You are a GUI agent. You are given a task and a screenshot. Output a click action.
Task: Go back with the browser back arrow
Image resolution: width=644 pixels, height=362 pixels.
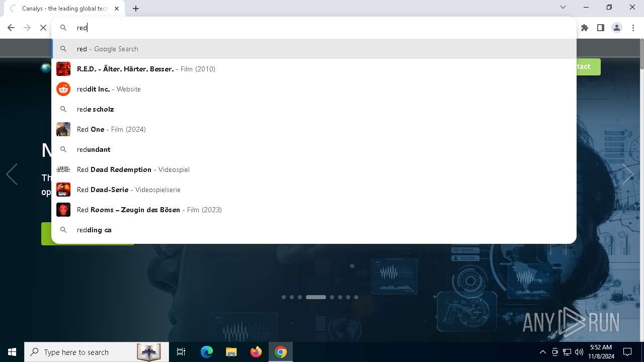coord(11,28)
